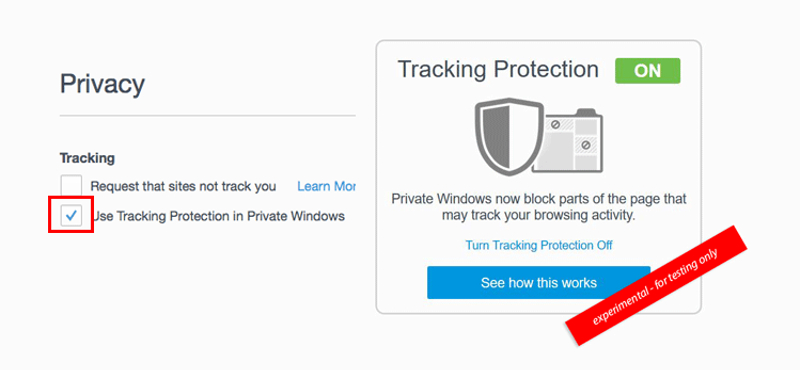Click the blocked web page illustration
This screenshot has height=370, width=800.
coord(569,141)
